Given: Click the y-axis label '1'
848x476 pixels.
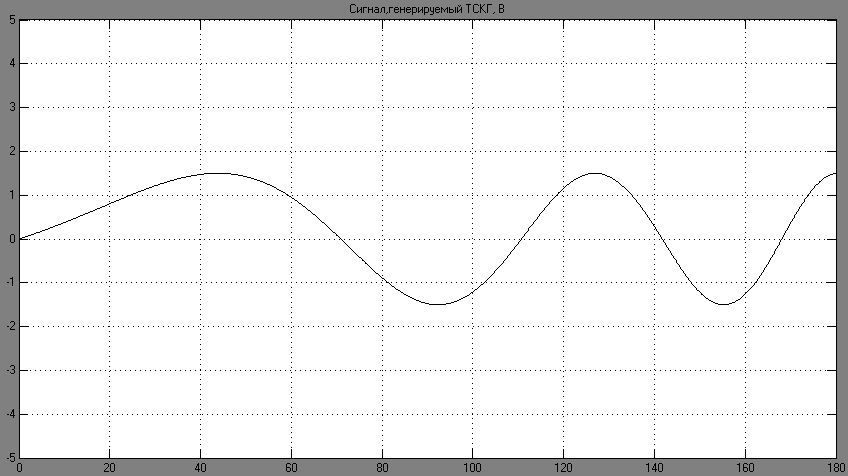Looking at the screenshot, I should pos(12,195).
